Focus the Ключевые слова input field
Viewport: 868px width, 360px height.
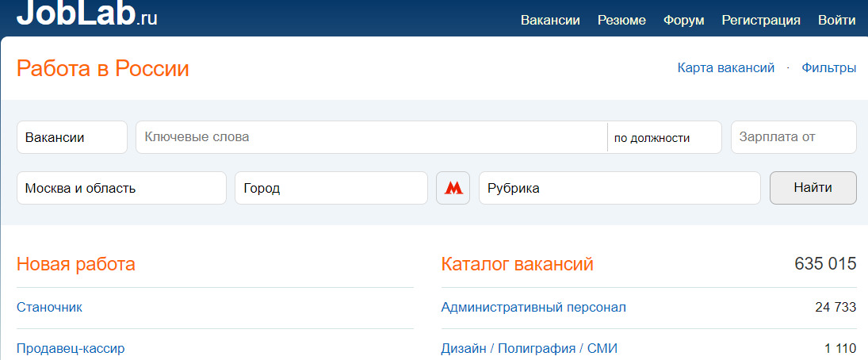point(371,137)
